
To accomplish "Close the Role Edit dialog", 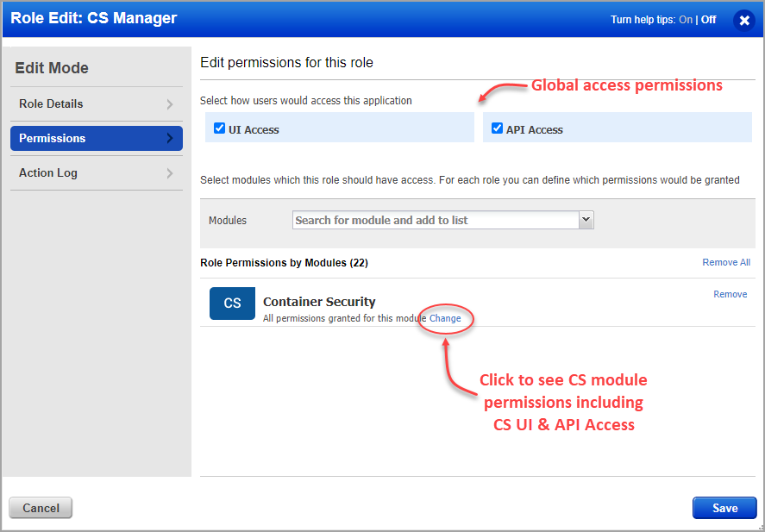I will point(743,21).
